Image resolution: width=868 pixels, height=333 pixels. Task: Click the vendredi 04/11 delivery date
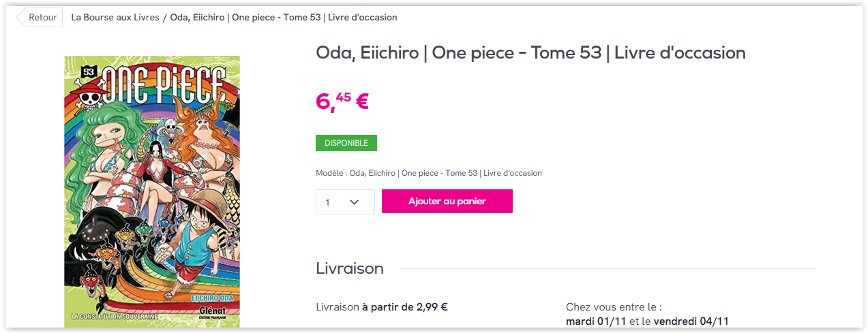[691, 321]
